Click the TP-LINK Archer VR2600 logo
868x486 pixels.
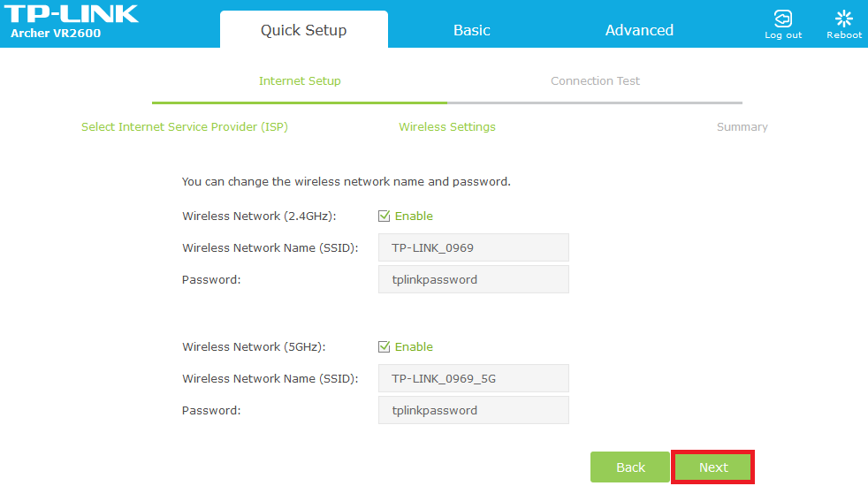(x=72, y=21)
